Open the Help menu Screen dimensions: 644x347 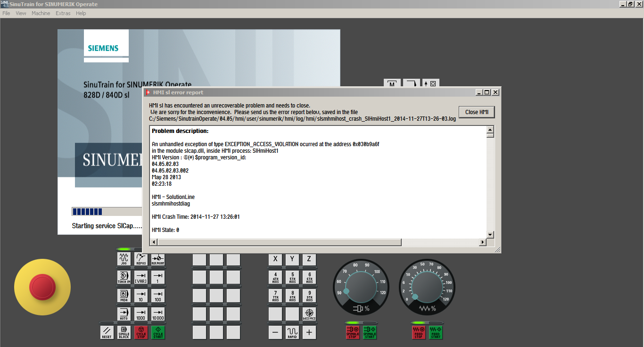coord(81,13)
